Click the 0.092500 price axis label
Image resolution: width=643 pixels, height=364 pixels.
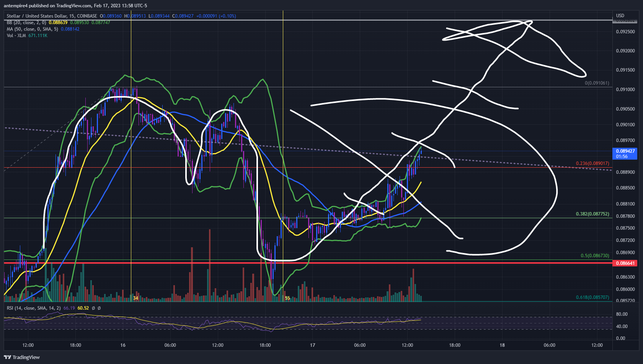coord(625,32)
